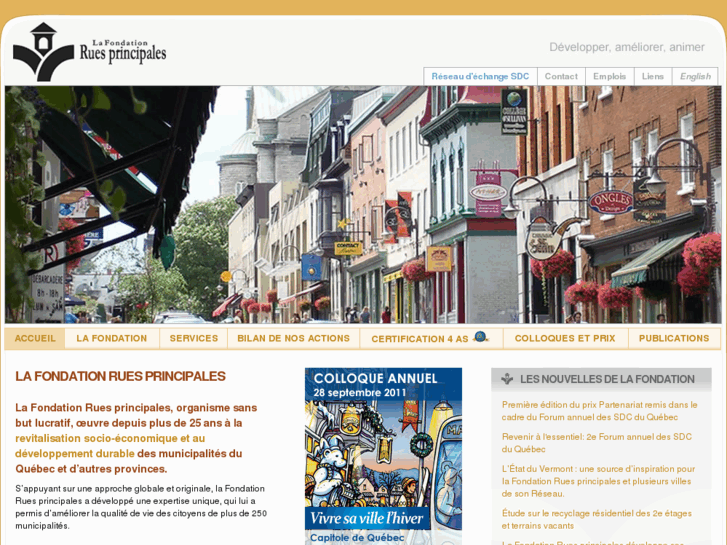727x545 pixels.
Task: Open the Liens tab
Action: pyautogui.click(x=653, y=77)
